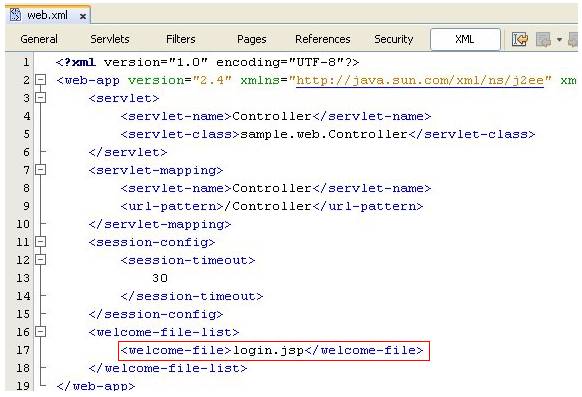The height and width of the screenshot is (397, 582).
Task: Open the Filters view tab
Action: tap(181, 39)
